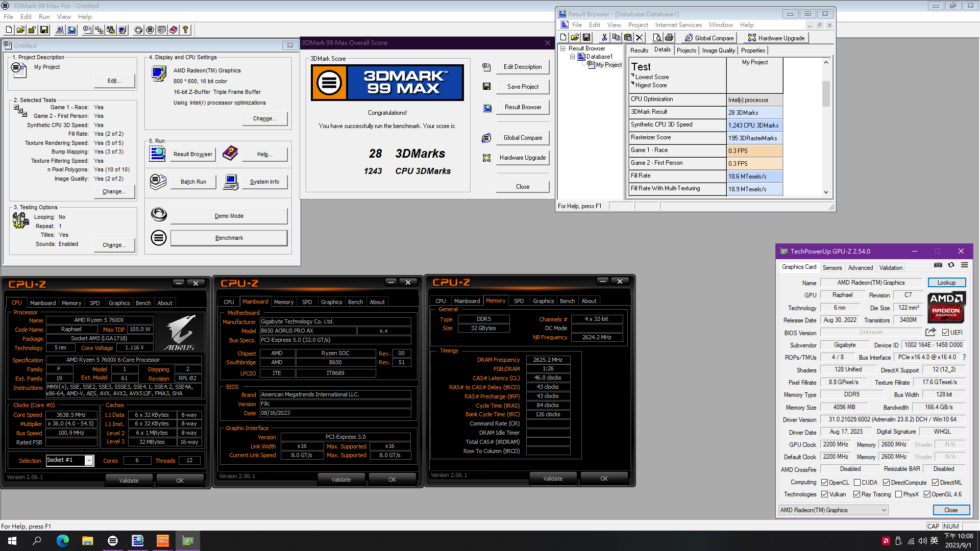Click the Result Browser details vertical scrollbar thumb
980x551 pixels.
point(826,93)
